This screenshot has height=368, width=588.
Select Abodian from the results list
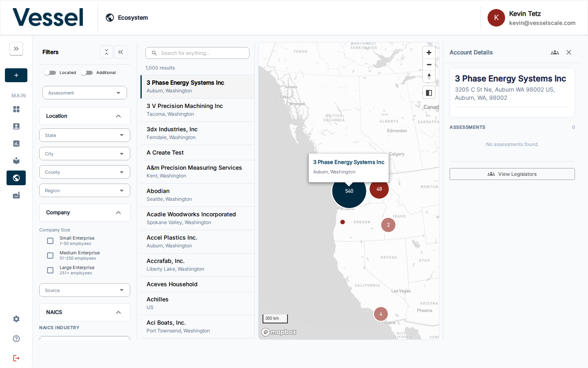(198, 195)
